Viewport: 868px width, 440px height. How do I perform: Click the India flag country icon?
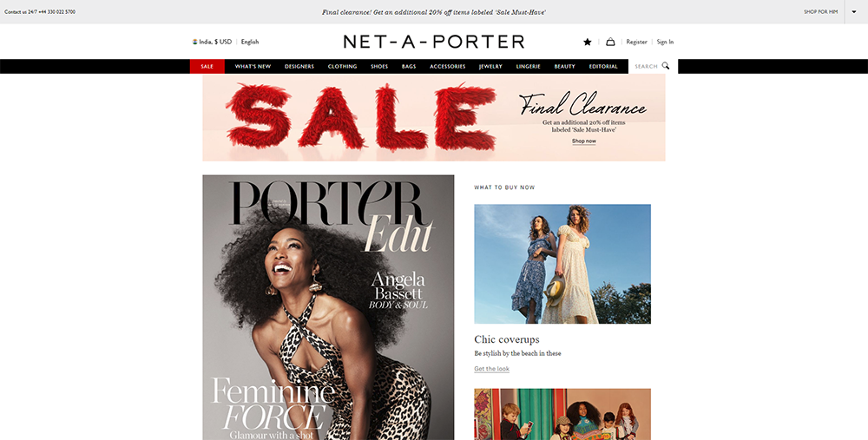(x=194, y=42)
